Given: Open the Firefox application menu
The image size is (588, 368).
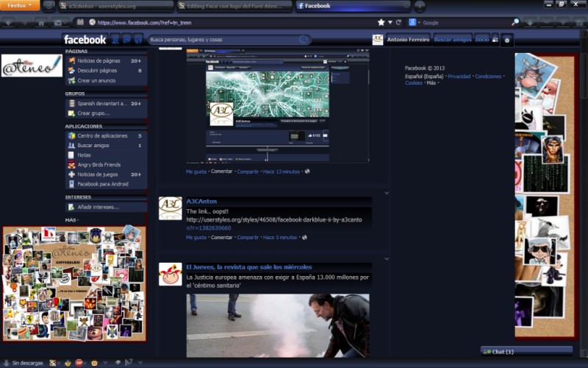Looking at the screenshot, I should (x=20, y=5).
